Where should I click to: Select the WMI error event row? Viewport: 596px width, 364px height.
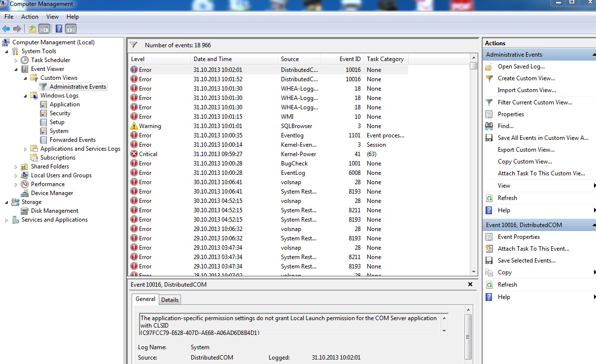268,117
